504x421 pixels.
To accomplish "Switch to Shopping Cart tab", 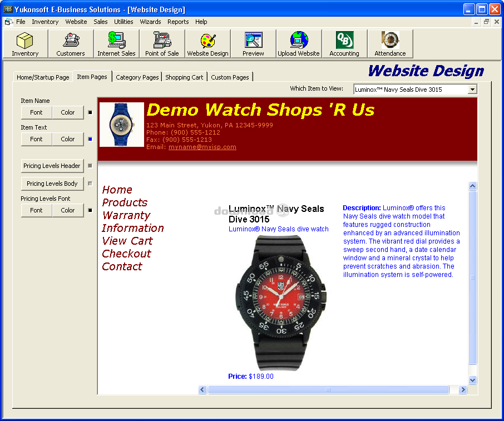I will pos(184,77).
